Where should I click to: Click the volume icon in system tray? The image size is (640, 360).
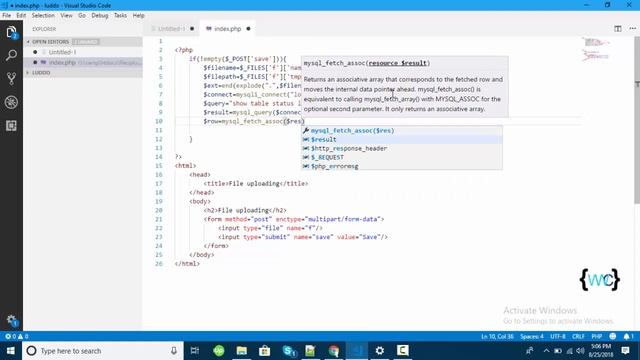(x=580, y=351)
